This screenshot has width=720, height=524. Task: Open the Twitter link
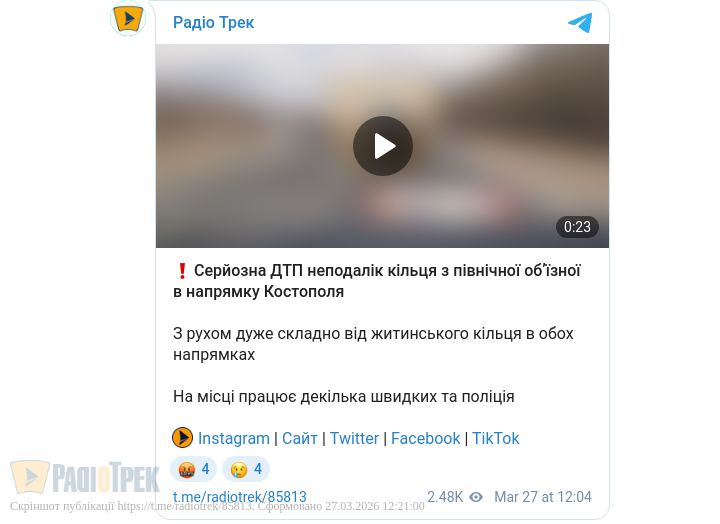[354, 438]
